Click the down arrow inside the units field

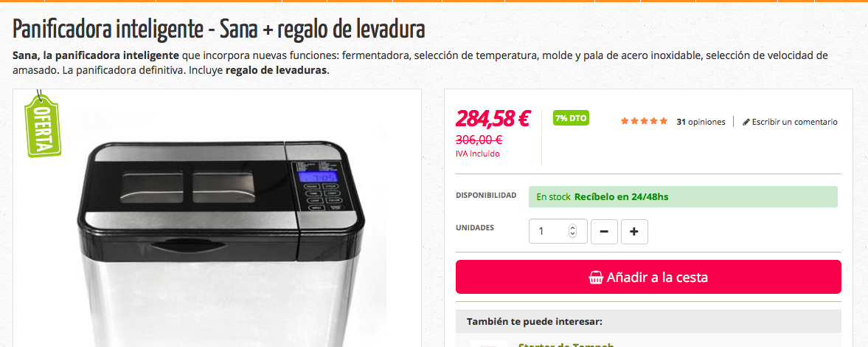click(573, 235)
